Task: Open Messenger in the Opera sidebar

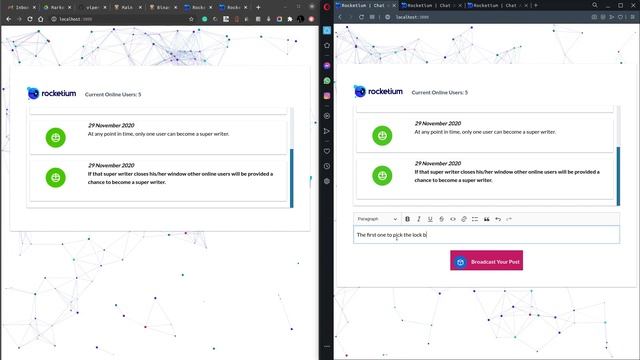Action: click(x=327, y=65)
